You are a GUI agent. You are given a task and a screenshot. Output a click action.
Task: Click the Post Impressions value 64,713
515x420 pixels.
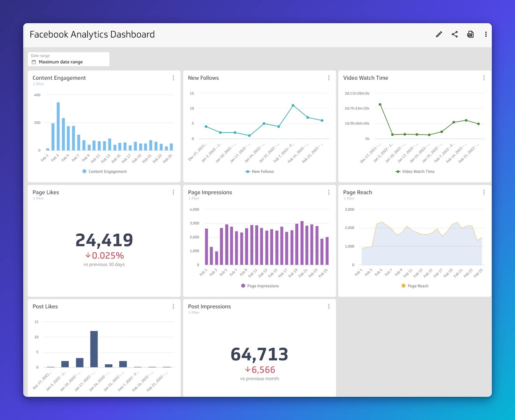259,354
